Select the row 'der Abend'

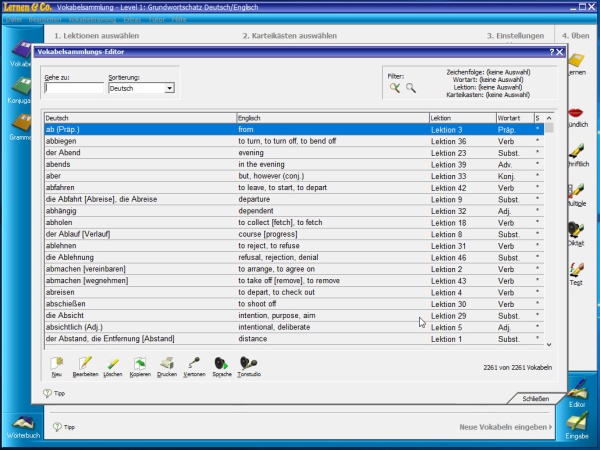point(294,153)
